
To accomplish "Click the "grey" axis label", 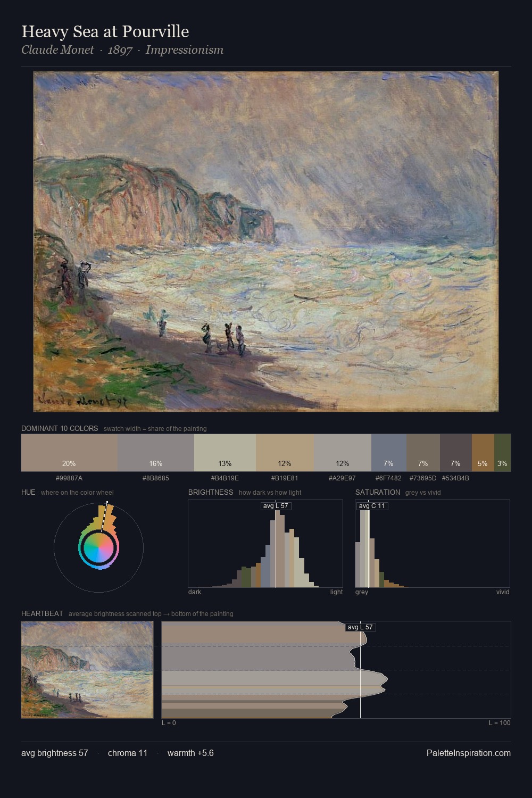I will point(362,592).
